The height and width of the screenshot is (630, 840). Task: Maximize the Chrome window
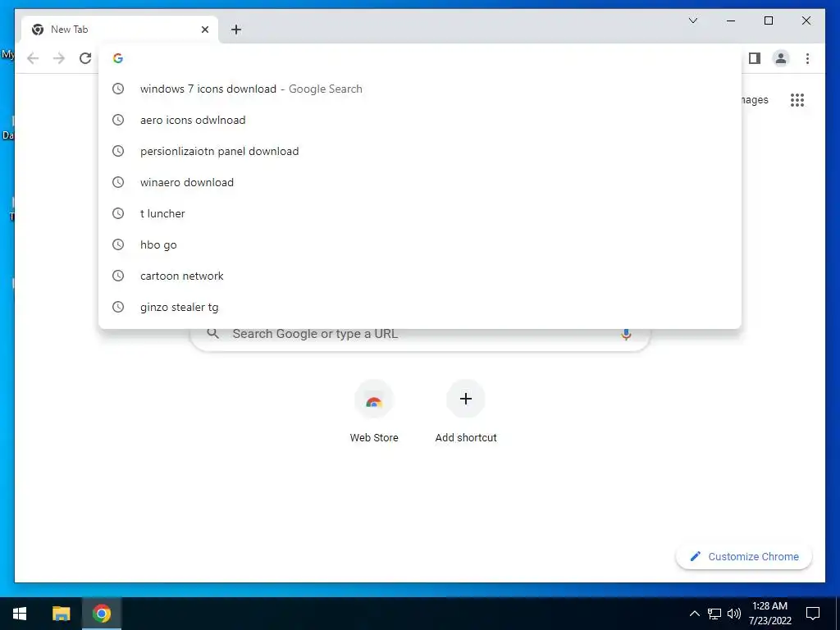click(768, 21)
